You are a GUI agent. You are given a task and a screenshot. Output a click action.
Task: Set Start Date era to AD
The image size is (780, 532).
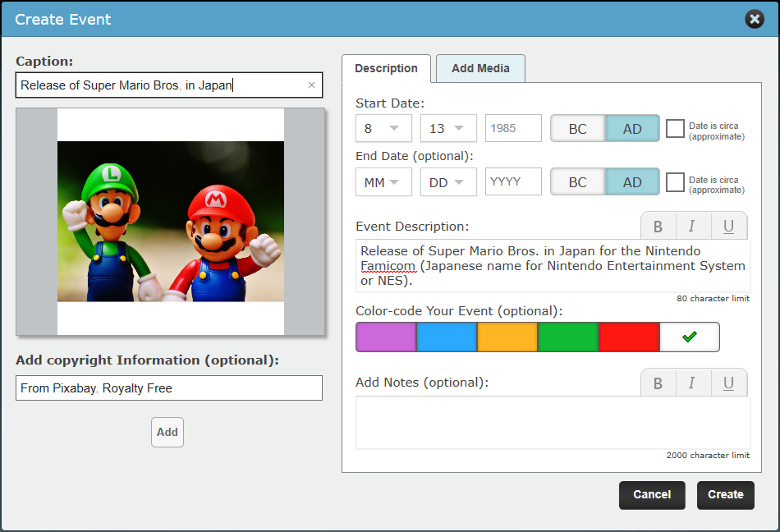[632, 129]
